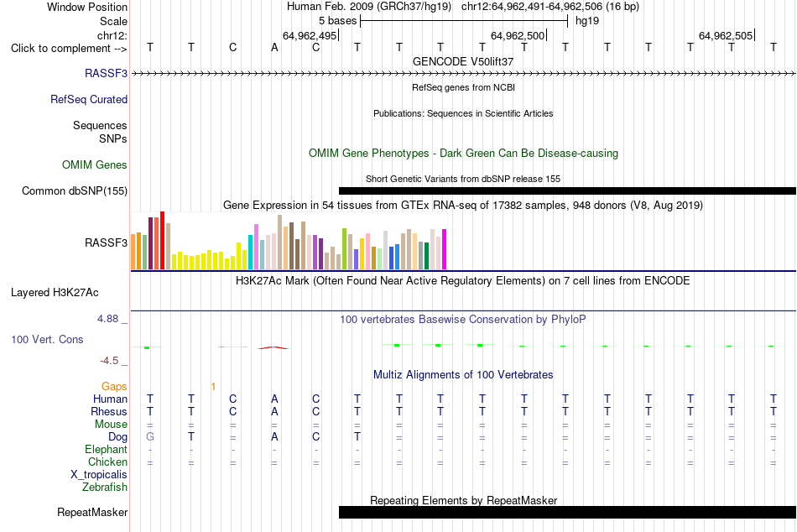Open "Multiz Alignments of 100 Vertebrates" title

[x=463, y=375]
